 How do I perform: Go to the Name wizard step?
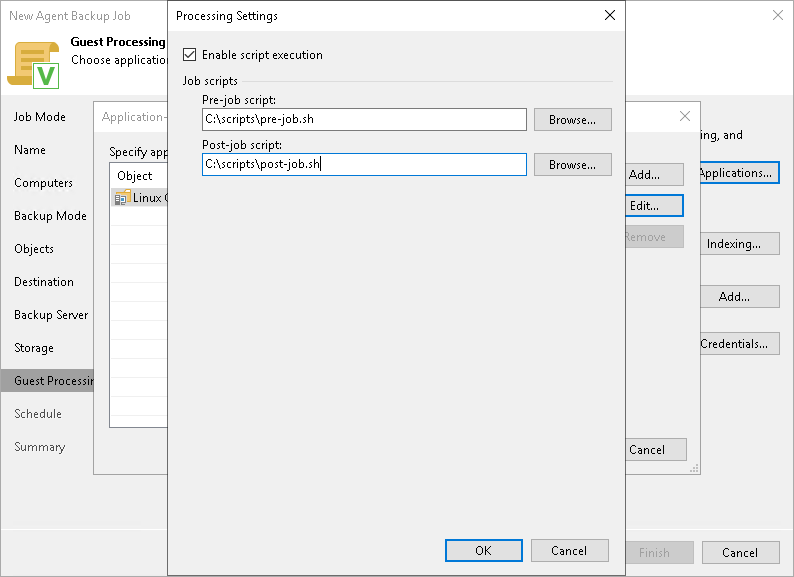point(30,150)
